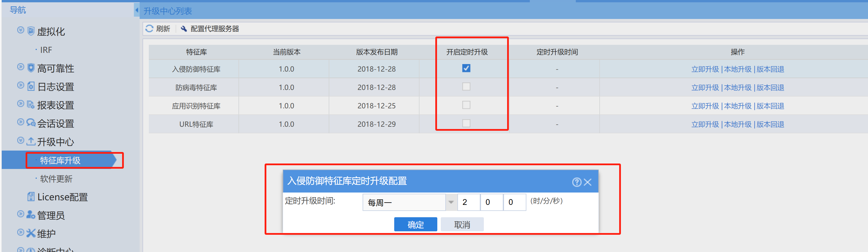Enable scheduled upgrade for 应用识别特征库
Screen dimensions: 868x252
(466, 105)
